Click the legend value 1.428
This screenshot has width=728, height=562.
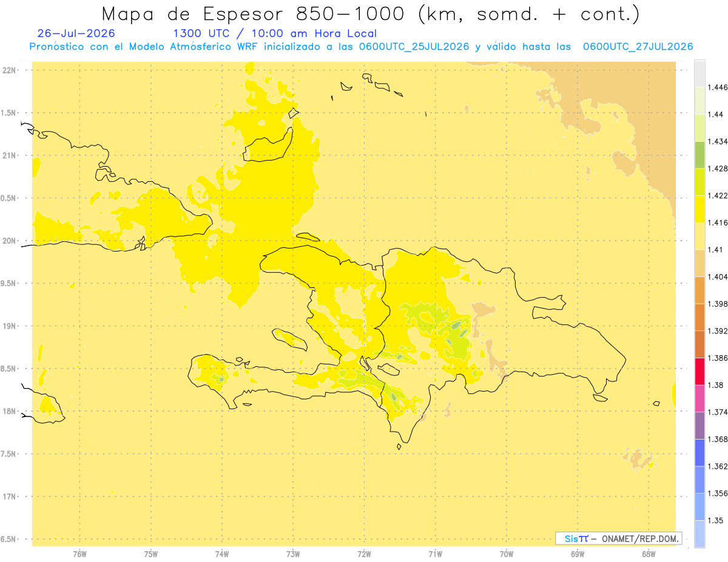(718, 169)
